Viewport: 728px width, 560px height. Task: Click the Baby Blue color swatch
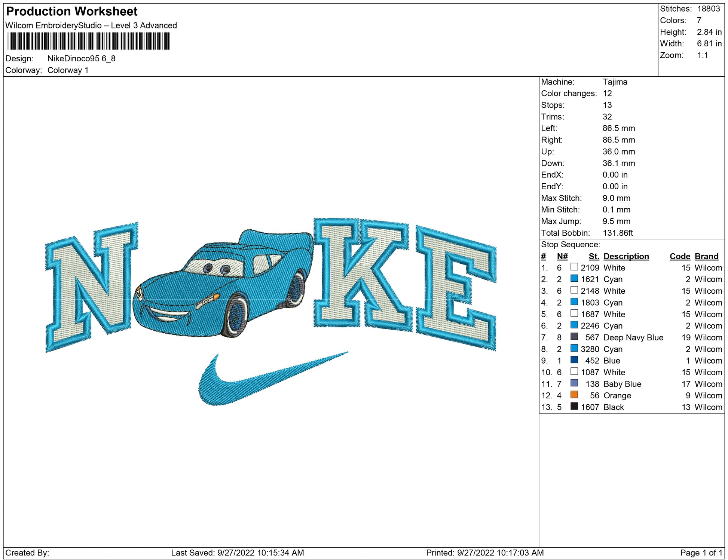(574, 383)
